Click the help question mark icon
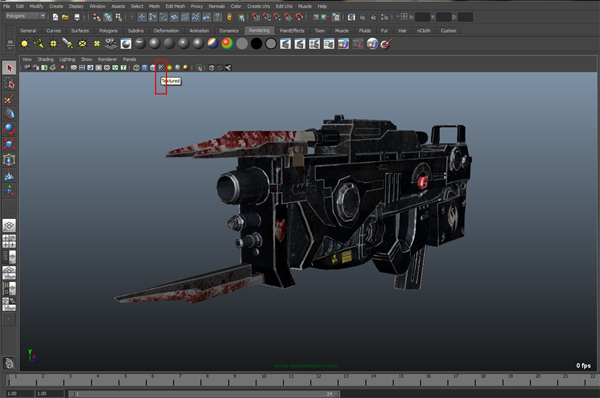The width and height of the screenshot is (600, 398). coord(217,17)
